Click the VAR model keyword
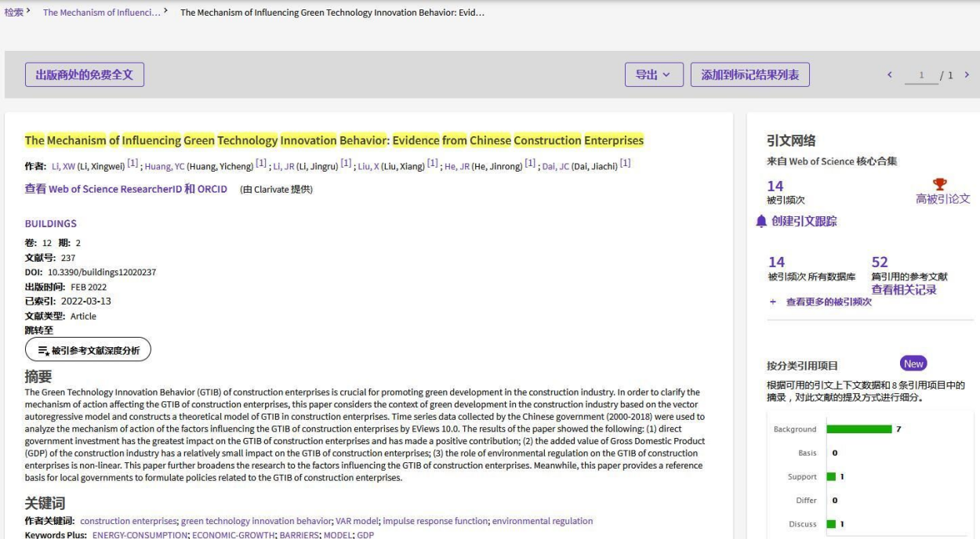 coord(357,521)
